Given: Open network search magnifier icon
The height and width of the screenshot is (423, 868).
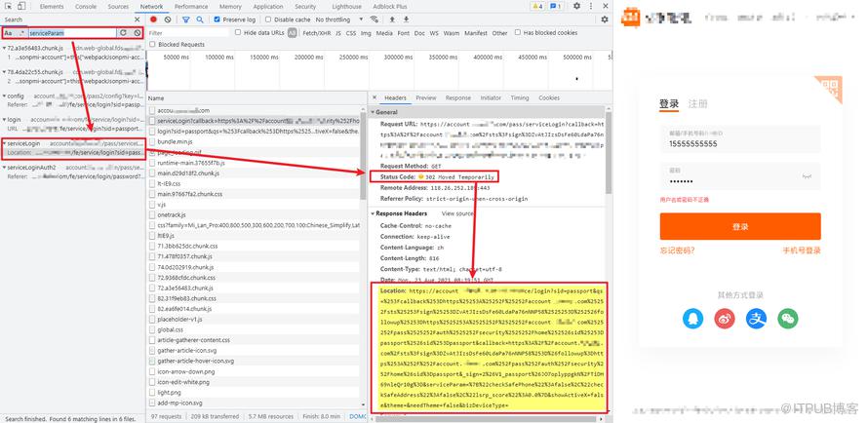Looking at the screenshot, I should click(x=200, y=19).
